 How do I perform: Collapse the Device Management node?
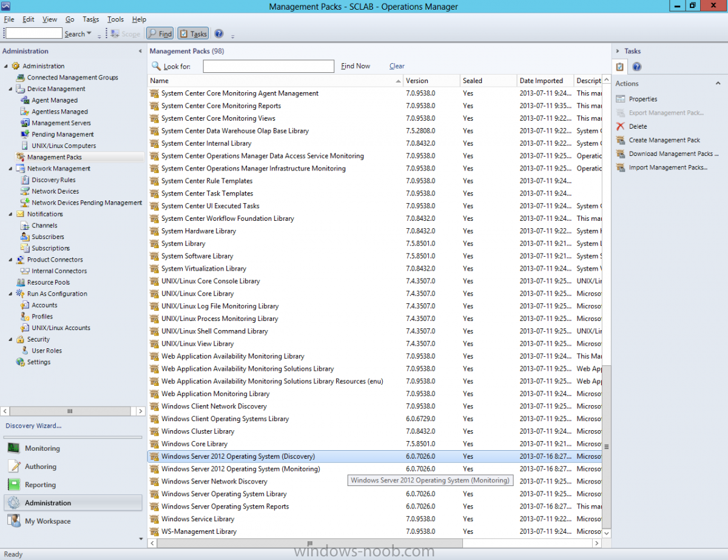[12, 89]
